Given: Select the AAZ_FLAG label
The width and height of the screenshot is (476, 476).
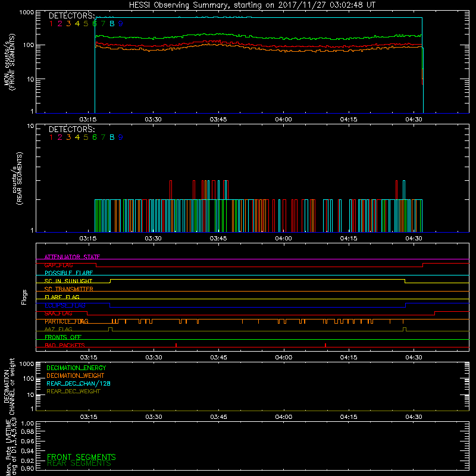Looking at the screenshot, I should click(58, 329).
